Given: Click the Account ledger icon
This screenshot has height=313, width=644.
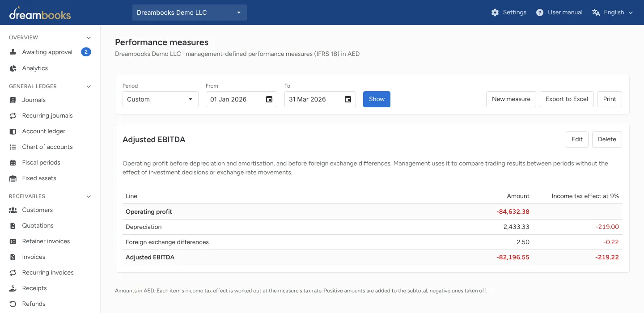Looking at the screenshot, I should coord(13,131).
